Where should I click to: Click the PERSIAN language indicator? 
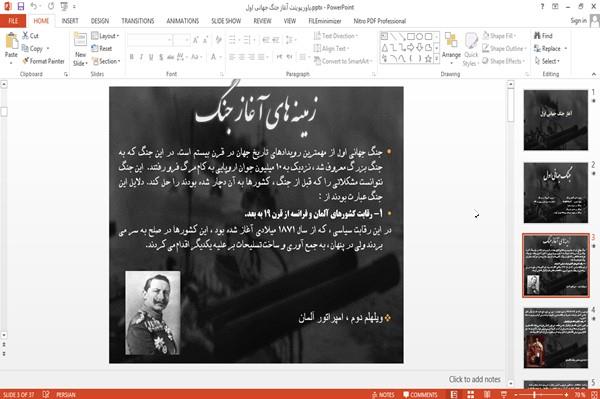[66, 394]
